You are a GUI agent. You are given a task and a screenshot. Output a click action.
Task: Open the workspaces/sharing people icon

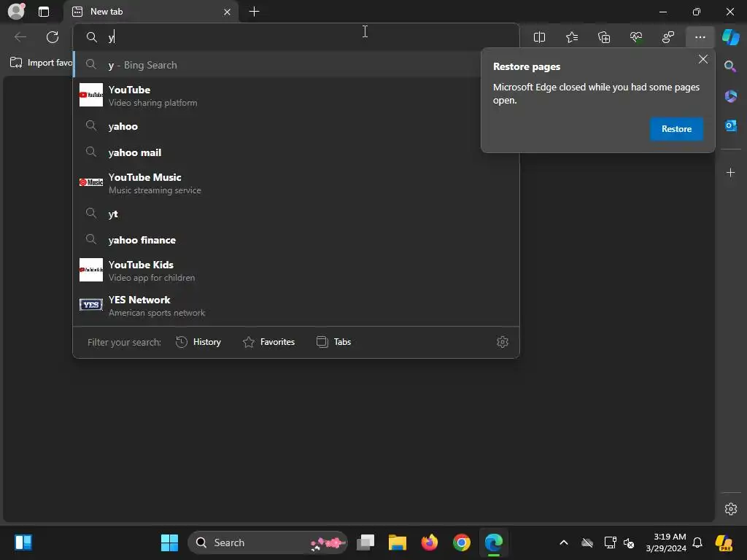[x=668, y=37]
